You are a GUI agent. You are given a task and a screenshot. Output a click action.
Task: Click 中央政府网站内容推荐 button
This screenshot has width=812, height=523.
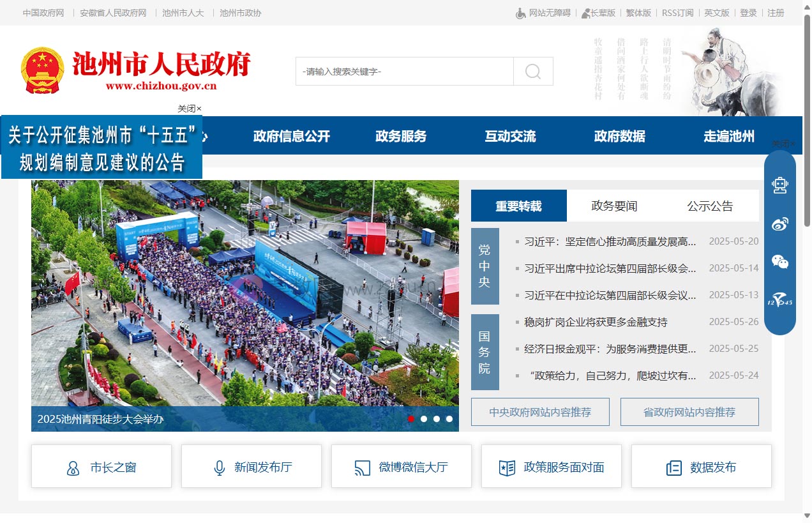point(540,412)
